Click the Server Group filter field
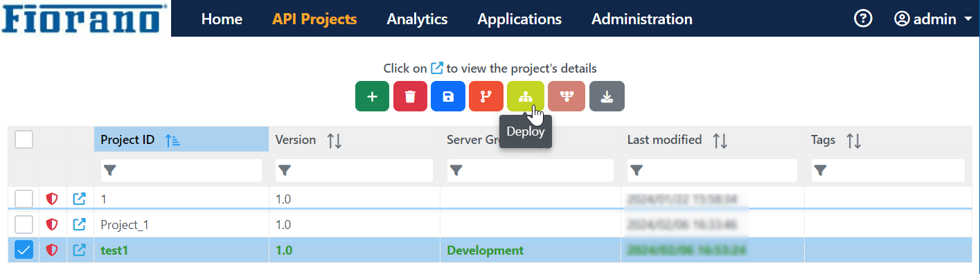This screenshot has height=274, width=980. 531,170
